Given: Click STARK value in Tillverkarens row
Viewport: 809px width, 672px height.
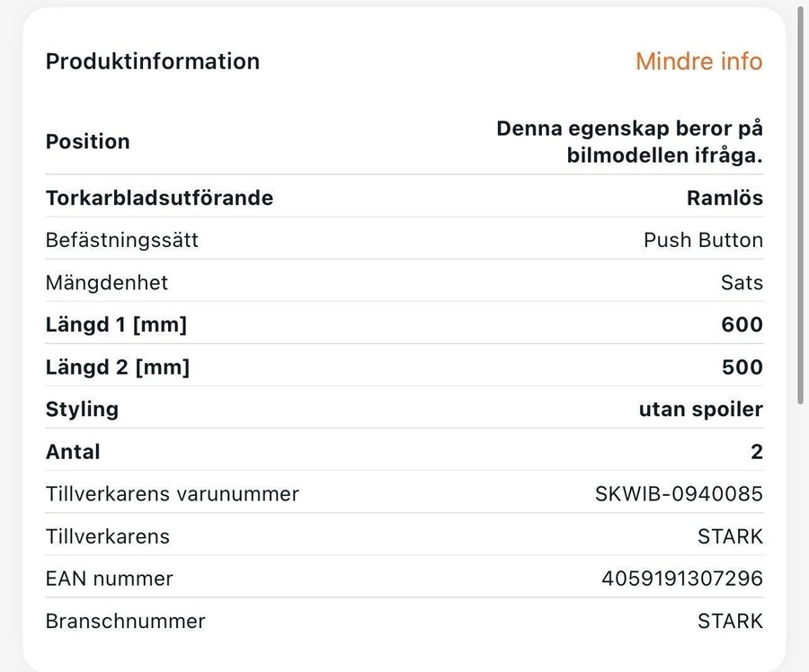Looking at the screenshot, I should (x=730, y=536).
